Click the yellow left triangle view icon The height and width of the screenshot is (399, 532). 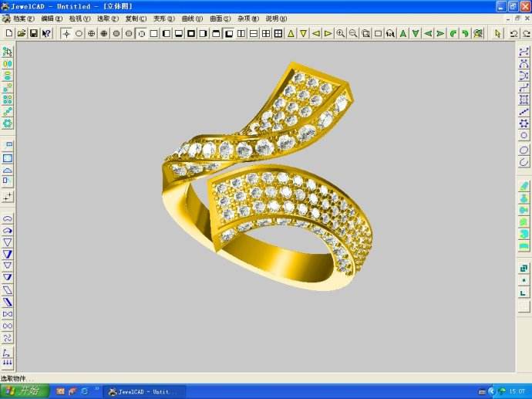click(315, 33)
